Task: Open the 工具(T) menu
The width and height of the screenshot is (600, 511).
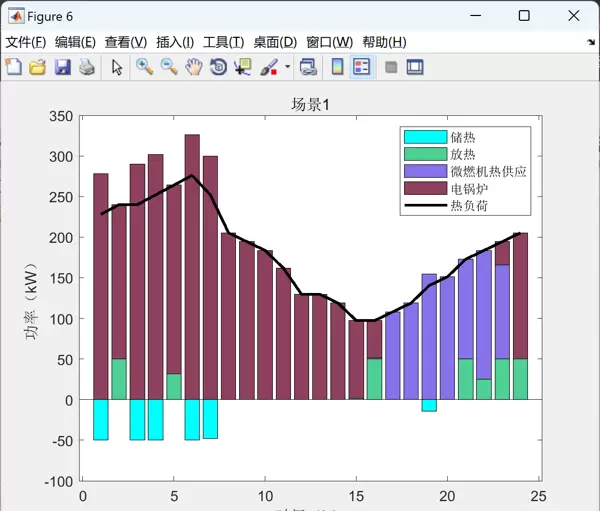Action: click(x=223, y=42)
